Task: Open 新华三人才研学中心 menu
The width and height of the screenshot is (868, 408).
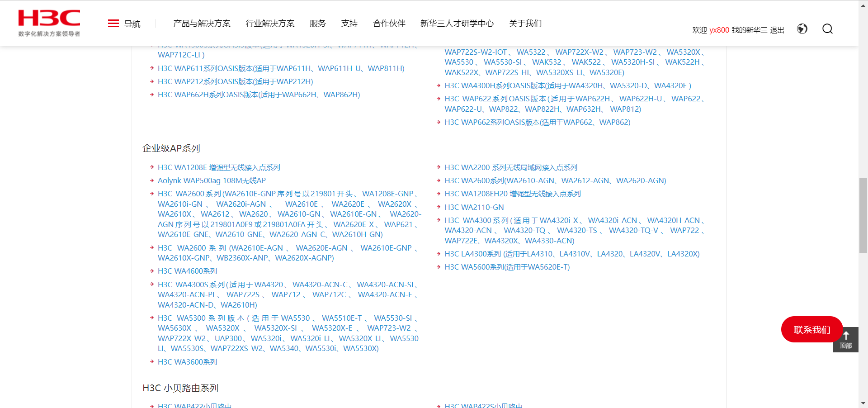Action: (457, 24)
